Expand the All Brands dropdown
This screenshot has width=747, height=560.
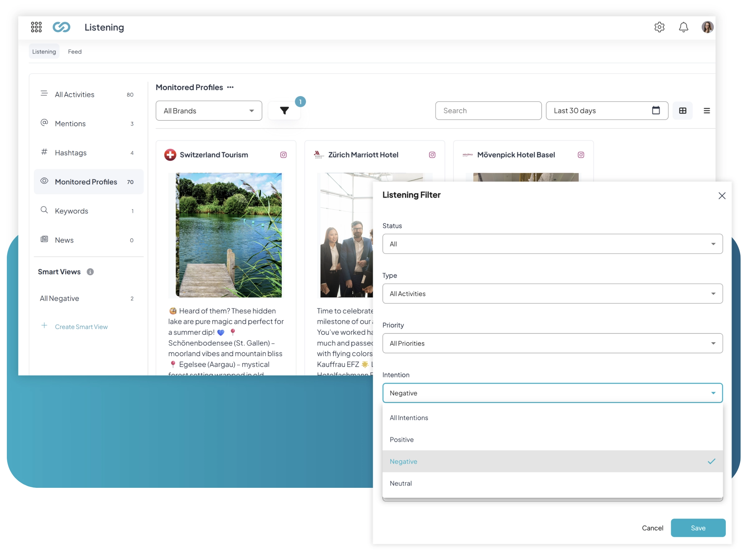tap(209, 111)
